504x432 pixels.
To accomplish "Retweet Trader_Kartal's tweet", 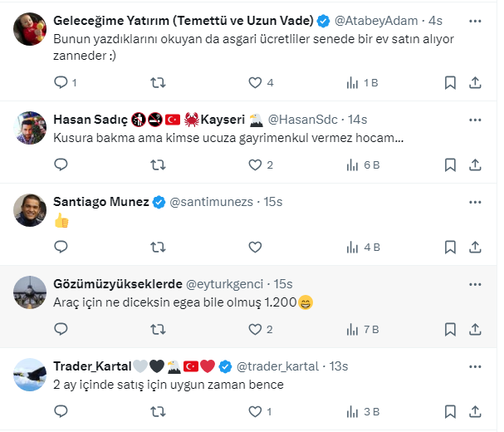I will pos(158,411).
